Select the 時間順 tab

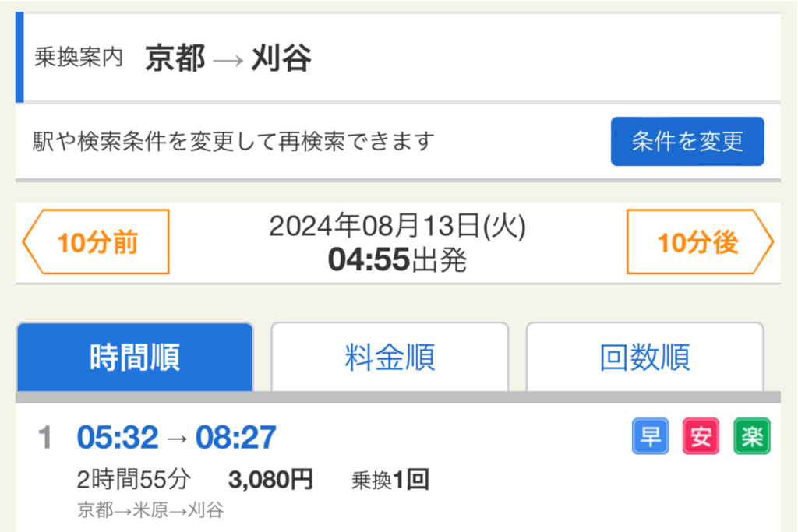coord(135,358)
